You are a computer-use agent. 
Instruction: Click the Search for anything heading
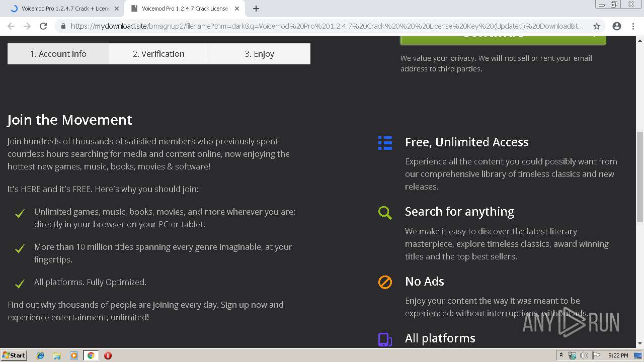[459, 212]
